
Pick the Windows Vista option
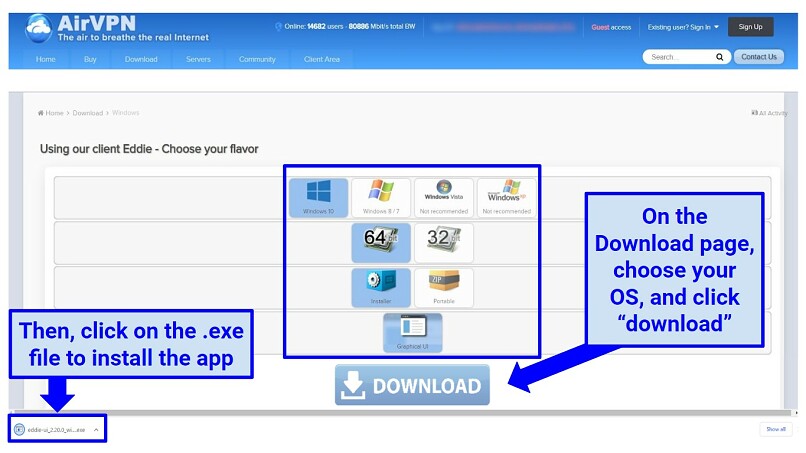click(443, 197)
